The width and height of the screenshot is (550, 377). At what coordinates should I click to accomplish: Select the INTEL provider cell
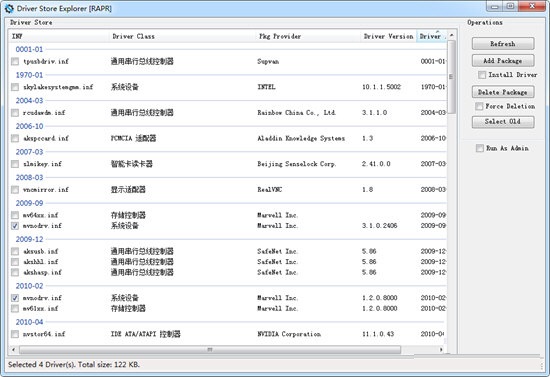[266, 87]
